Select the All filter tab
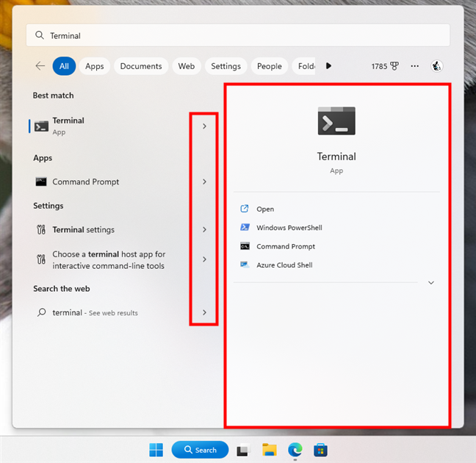The width and height of the screenshot is (476, 463). pyautogui.click(x=64, y=66)
